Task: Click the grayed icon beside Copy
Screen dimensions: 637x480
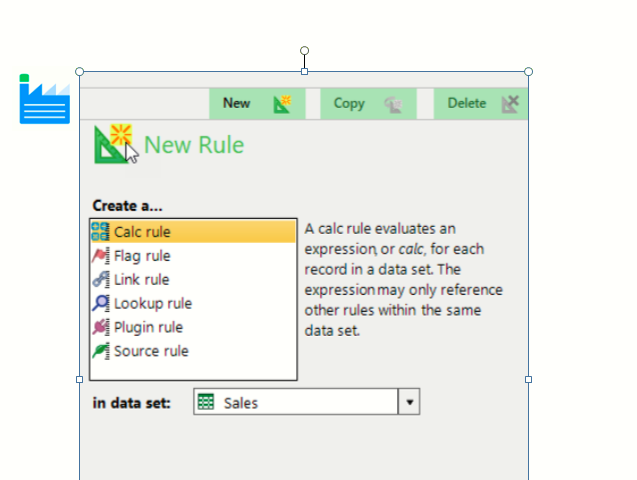Action: 393,103
